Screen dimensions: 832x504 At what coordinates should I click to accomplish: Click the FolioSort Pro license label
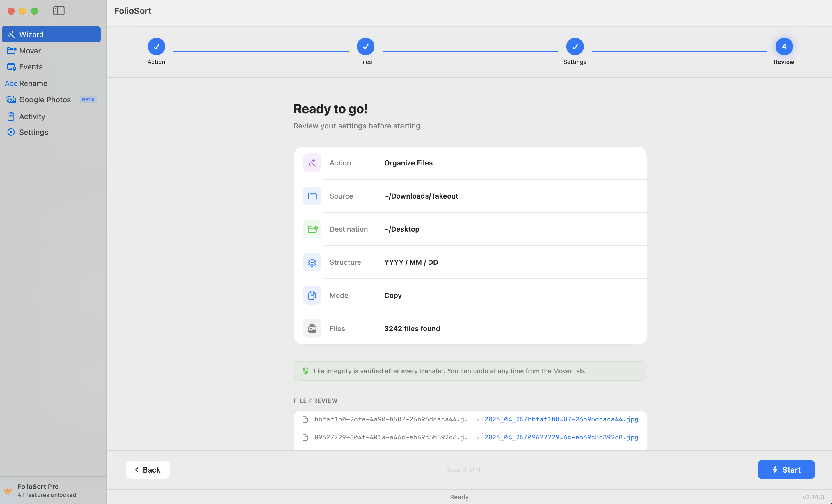(38, 487)
